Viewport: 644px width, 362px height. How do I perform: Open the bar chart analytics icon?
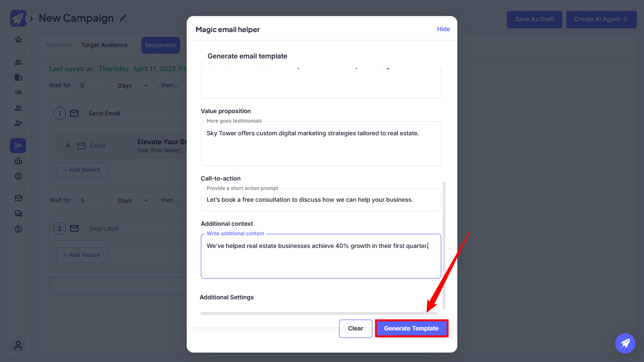[x=18, y=161]
